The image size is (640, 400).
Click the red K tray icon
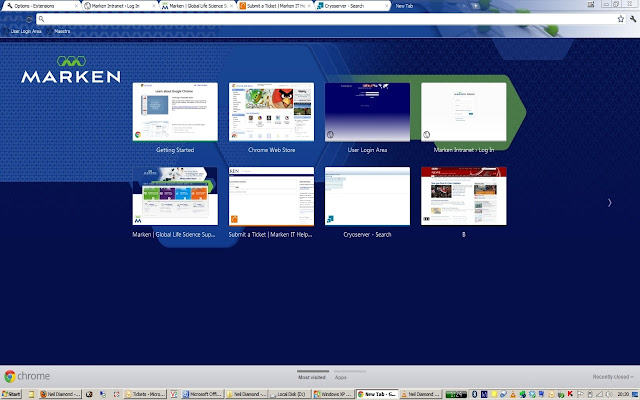[570, 394]
